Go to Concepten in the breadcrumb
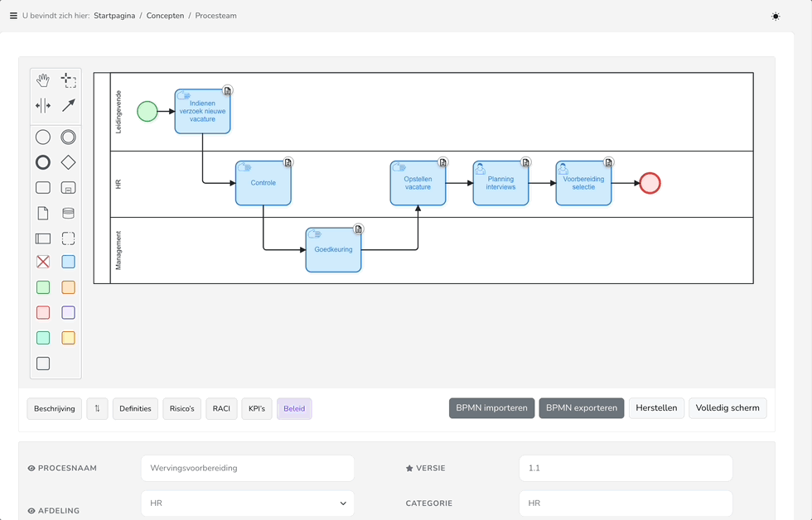Screen dimensions: 812x520 165,16
